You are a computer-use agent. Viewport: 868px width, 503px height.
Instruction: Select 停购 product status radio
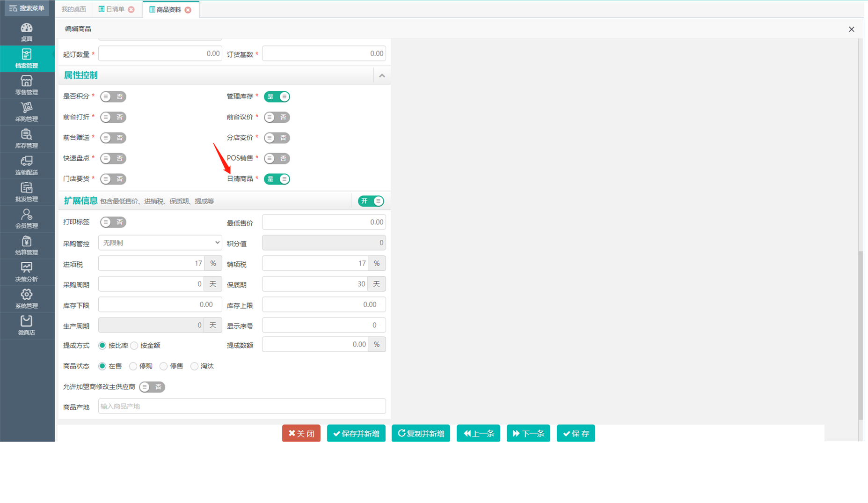click(x=133, y=366)
